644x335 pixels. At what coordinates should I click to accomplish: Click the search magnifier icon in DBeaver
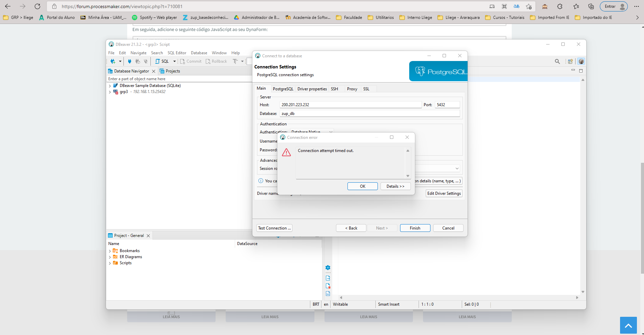[557, 61]
